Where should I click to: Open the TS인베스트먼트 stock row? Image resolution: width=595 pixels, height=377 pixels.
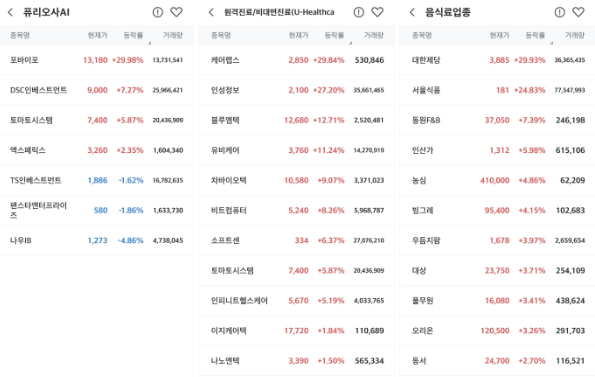pos(97,180)
